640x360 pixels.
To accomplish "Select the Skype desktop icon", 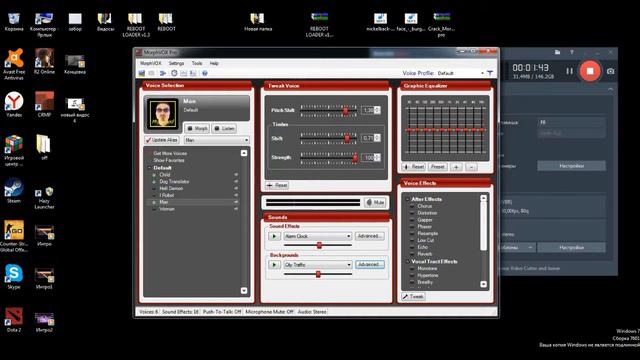I will 14,277.
